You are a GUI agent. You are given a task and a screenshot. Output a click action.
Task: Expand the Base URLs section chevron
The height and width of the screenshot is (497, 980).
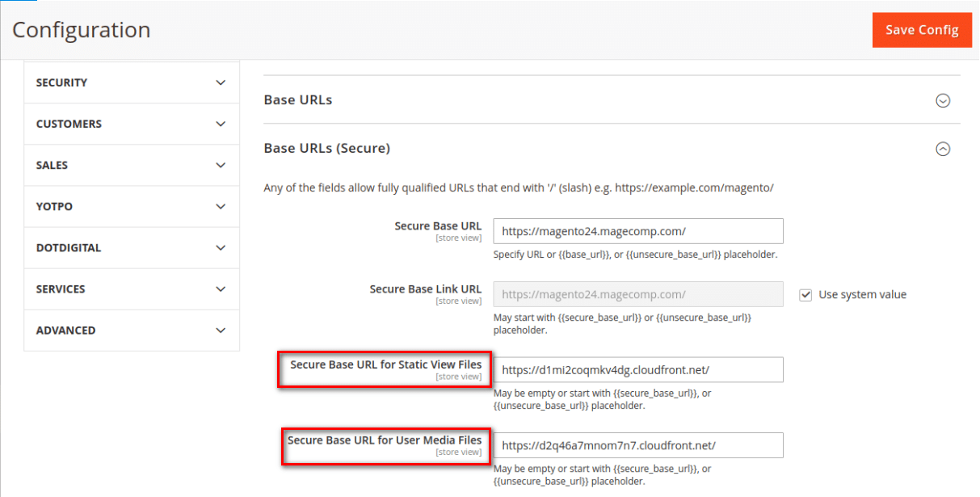pyautogui.click(x=943, y=100)
